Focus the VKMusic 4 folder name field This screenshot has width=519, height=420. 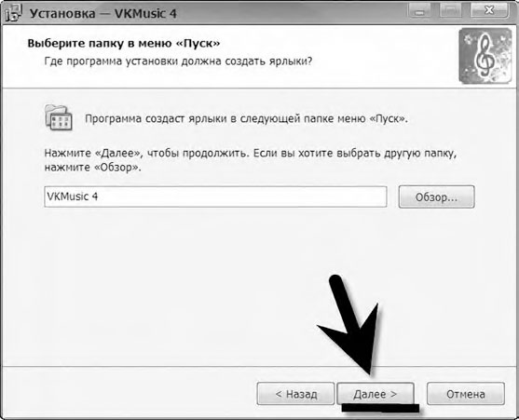(x=215, y=196)
